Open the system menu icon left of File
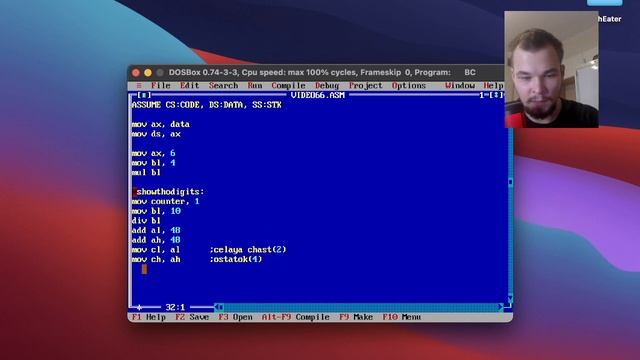 139,86
